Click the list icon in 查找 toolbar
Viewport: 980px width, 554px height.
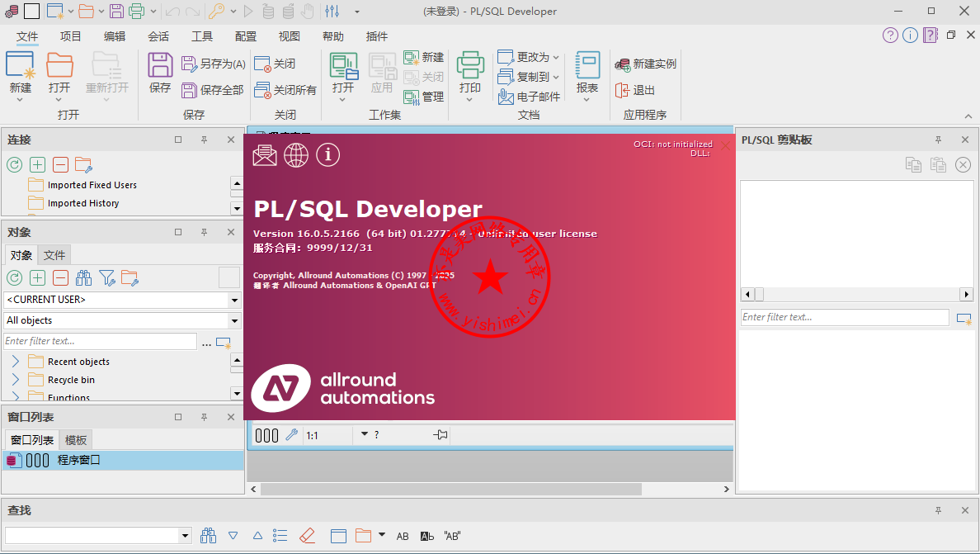(x=280, y=536)
